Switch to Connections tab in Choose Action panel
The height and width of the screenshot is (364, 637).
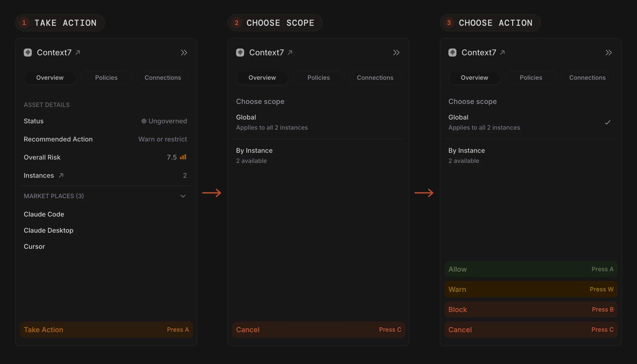click(587, 78)
